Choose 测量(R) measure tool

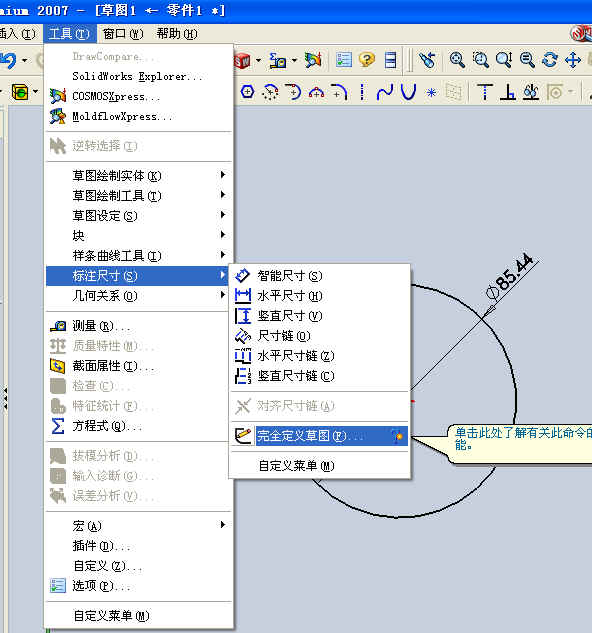[139, 326]
